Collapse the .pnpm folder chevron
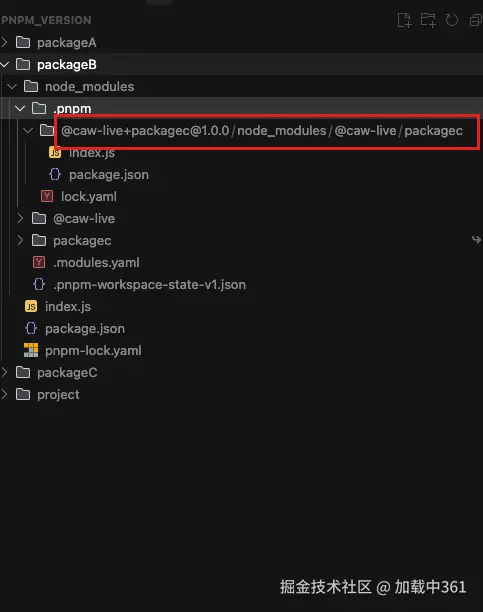483x612 pixels. (x=20, y=108)
